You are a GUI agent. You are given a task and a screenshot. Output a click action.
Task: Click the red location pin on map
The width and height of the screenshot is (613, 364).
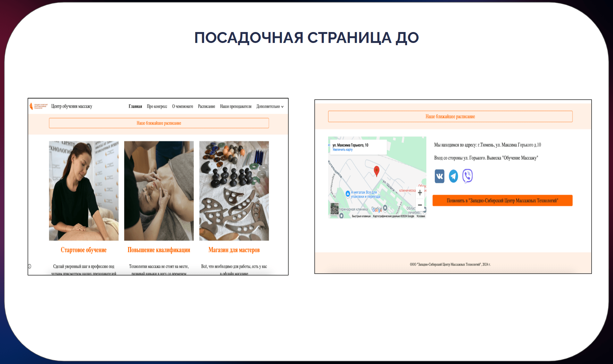[377, 171]
